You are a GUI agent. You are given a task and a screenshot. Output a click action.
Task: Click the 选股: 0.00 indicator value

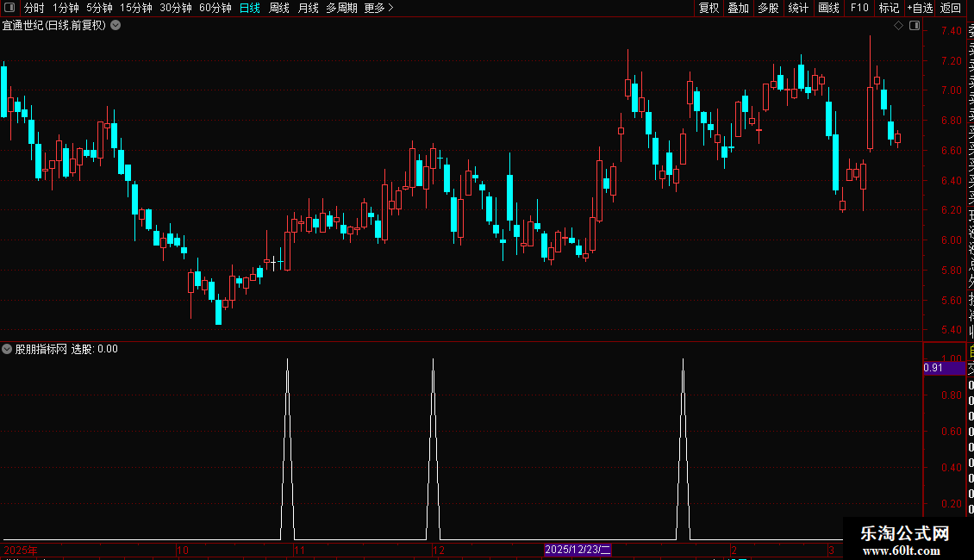point(95,349)
